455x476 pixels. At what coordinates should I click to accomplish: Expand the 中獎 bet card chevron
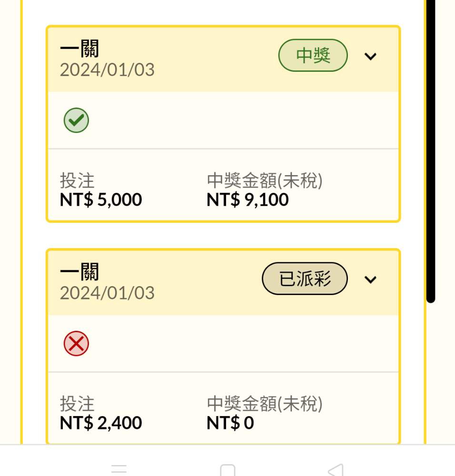point(370,56)
